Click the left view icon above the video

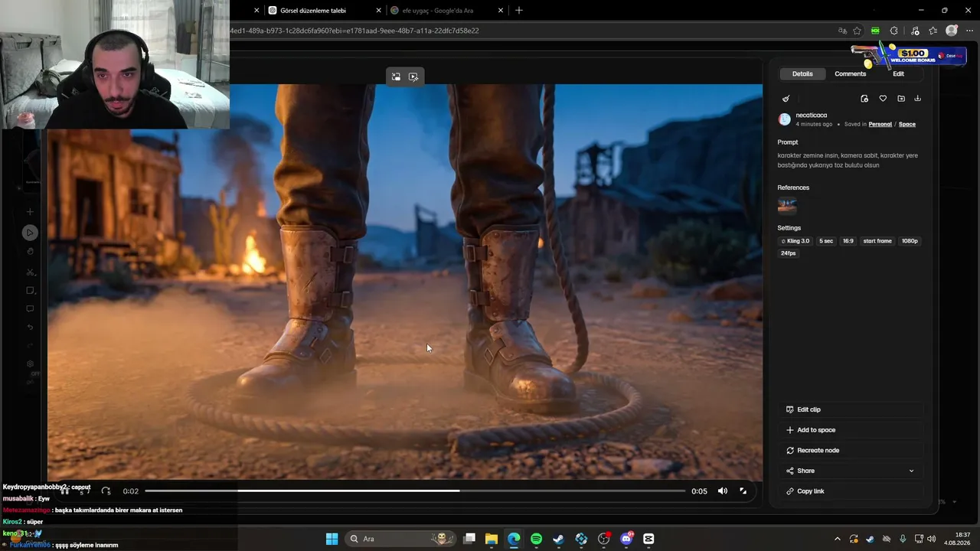click(396, 77)
